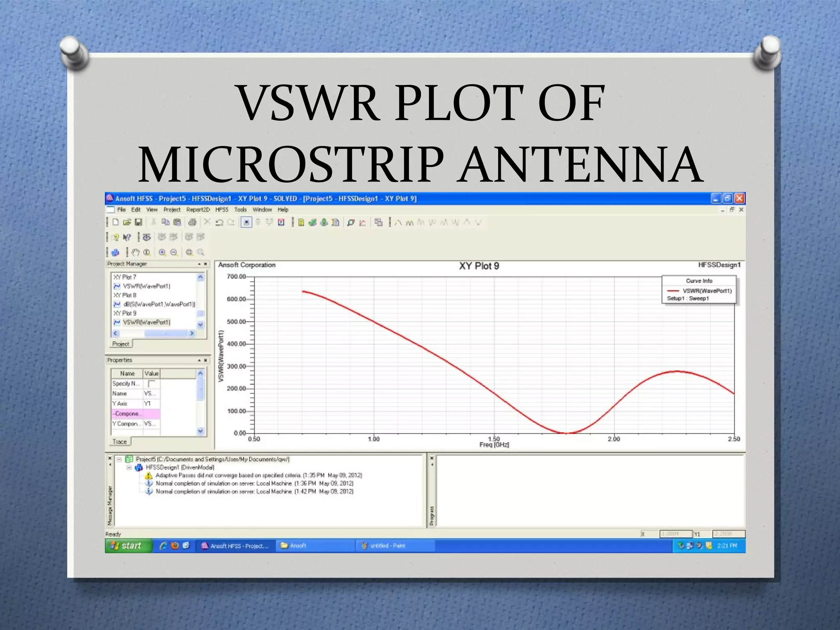Click the Redo arrow icon
The height and width of the screenshot is (630, 840).
coord(231,222)
